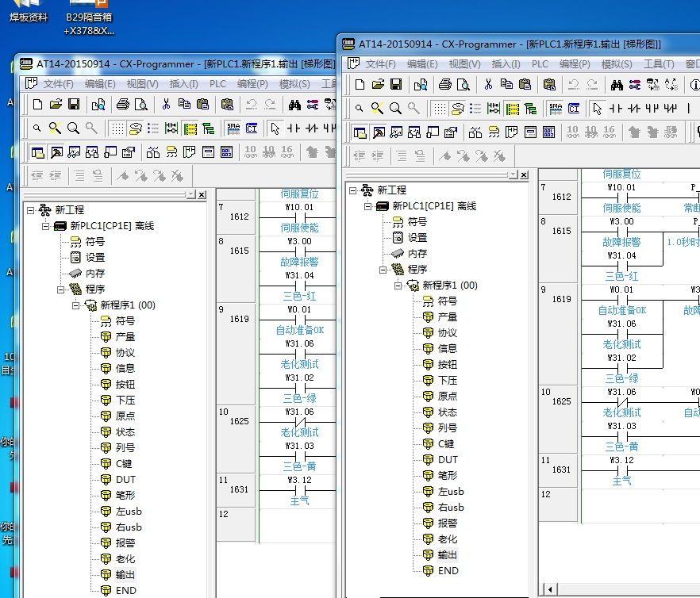Toggle grid dots icon in left window
The height and width of the screenshot is (598, 700).
(117, 128)
